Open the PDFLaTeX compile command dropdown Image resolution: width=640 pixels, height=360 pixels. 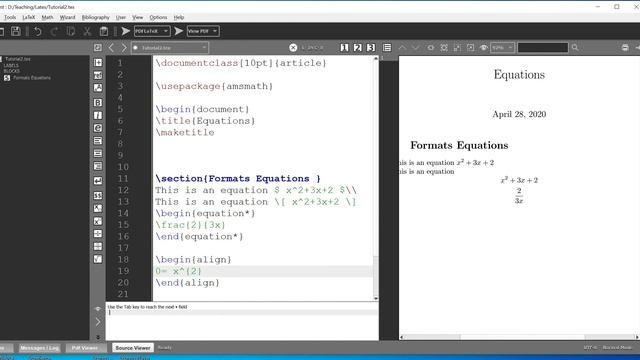(x=152, y=31)
